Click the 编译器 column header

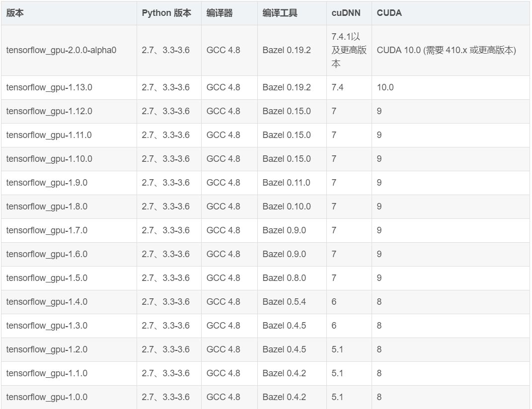217,13
